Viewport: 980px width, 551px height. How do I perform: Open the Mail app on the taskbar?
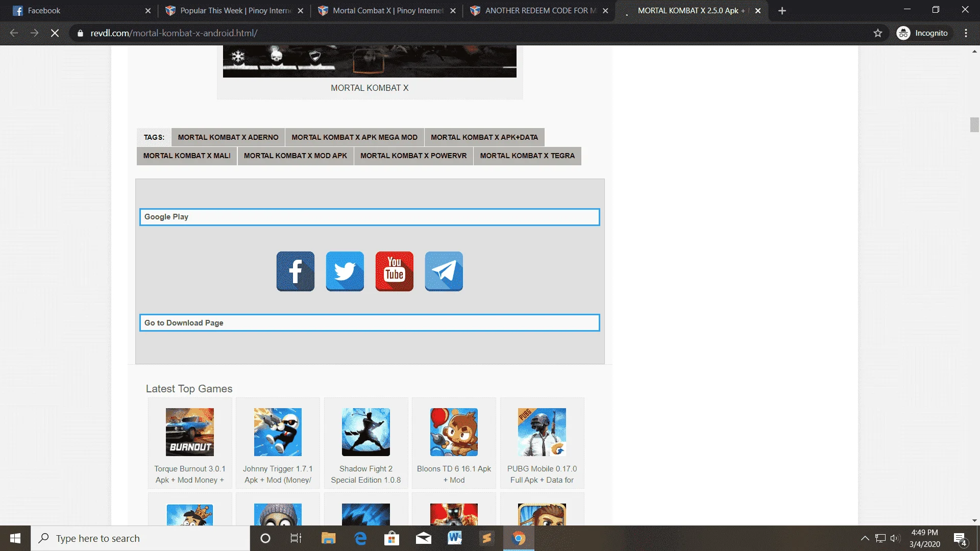tap(424, 538)
